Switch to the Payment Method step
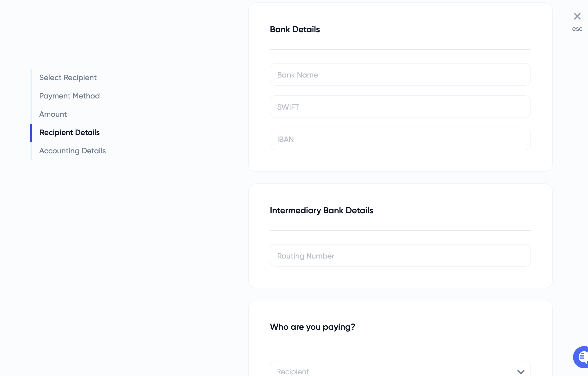588x376 pixels. 69,96
